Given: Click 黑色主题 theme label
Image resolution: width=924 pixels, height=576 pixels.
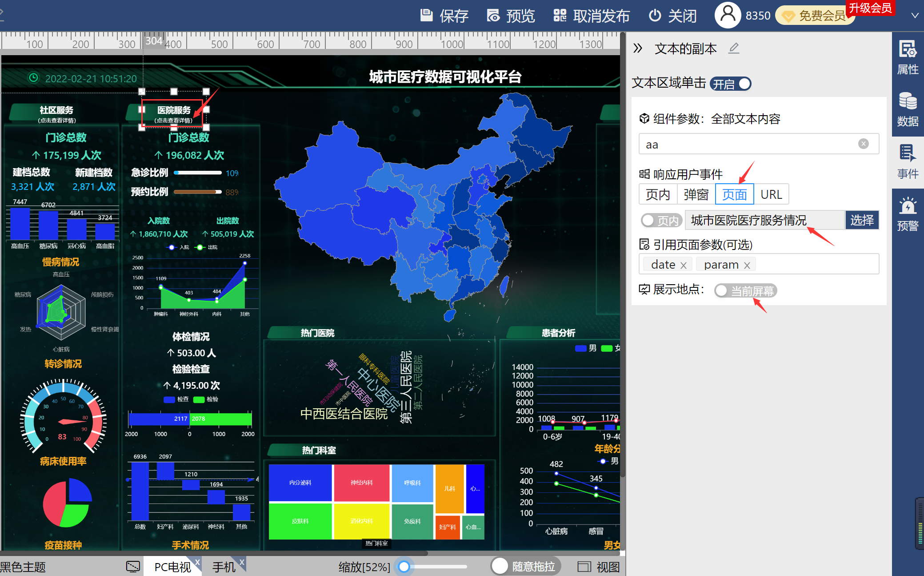Looking at the screenshot, I should [23, 567].
